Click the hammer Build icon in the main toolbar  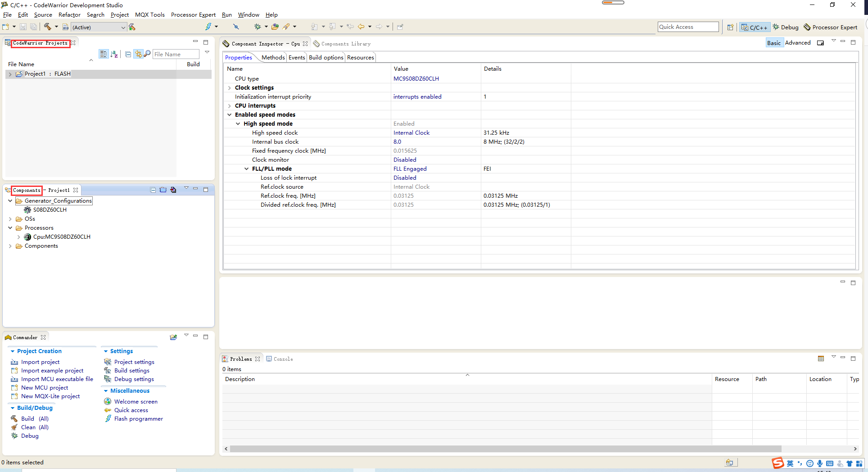47,27
